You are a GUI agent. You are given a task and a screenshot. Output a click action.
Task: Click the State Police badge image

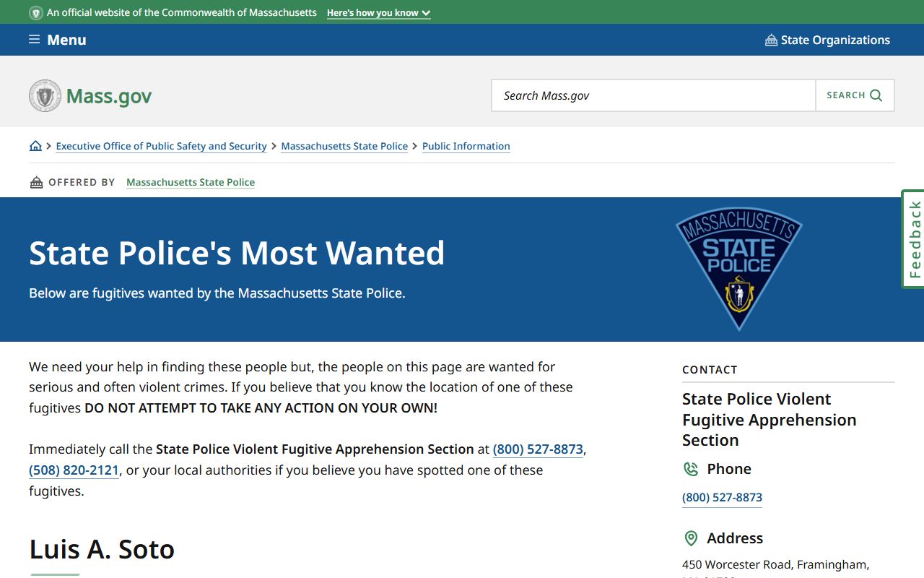[x=738, y=269]
